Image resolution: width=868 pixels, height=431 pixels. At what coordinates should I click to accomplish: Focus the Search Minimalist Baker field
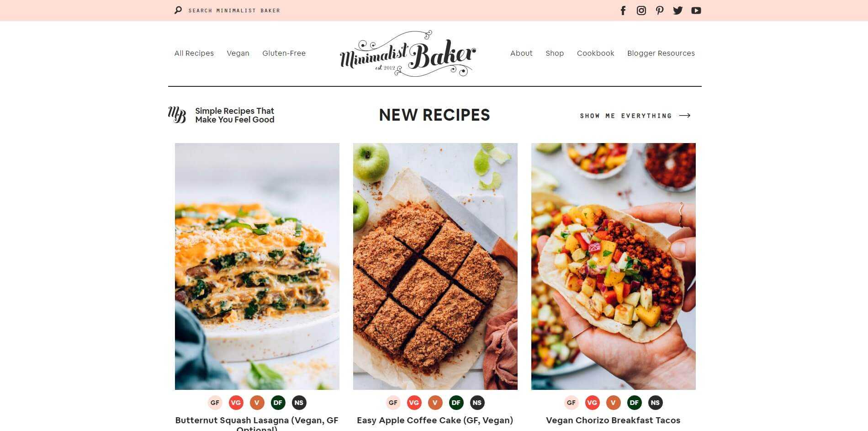point(234,11)
